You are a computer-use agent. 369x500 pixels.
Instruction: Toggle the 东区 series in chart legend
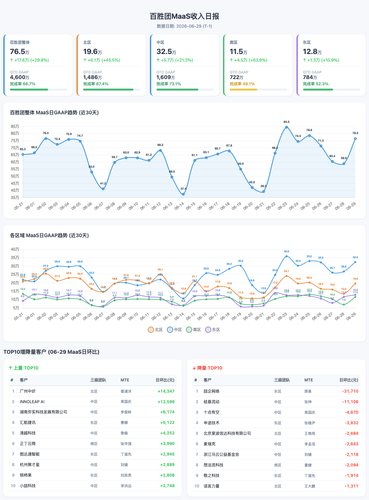point(212,329)
